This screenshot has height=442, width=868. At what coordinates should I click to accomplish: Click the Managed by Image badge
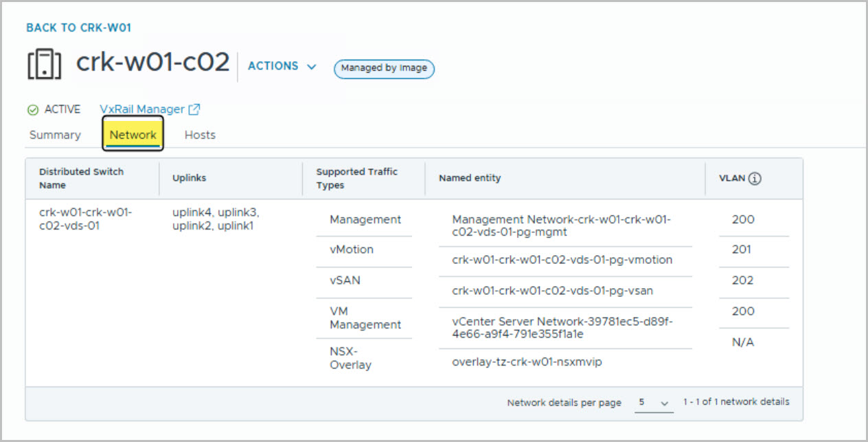pos(384,68)
